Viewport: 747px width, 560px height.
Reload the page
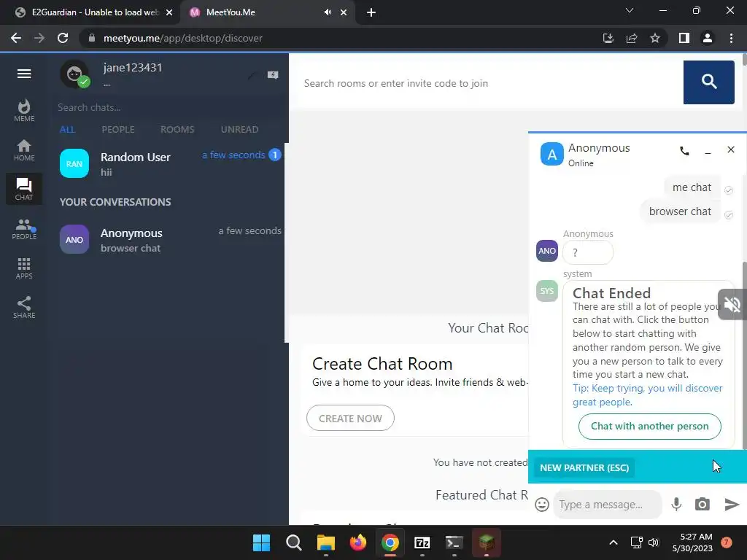coord(63,38)
